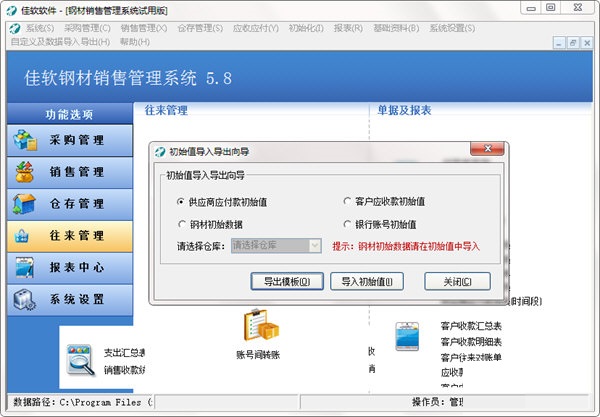Open the 系统(S) menu
Image resolution: width=600 pixels, height=417 pixels.
(40, 28)
